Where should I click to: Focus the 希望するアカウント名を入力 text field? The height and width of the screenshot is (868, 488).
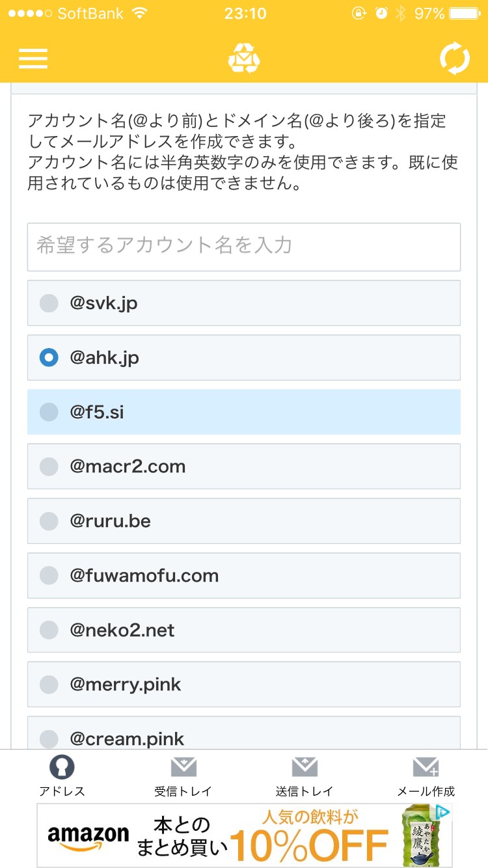244,247
